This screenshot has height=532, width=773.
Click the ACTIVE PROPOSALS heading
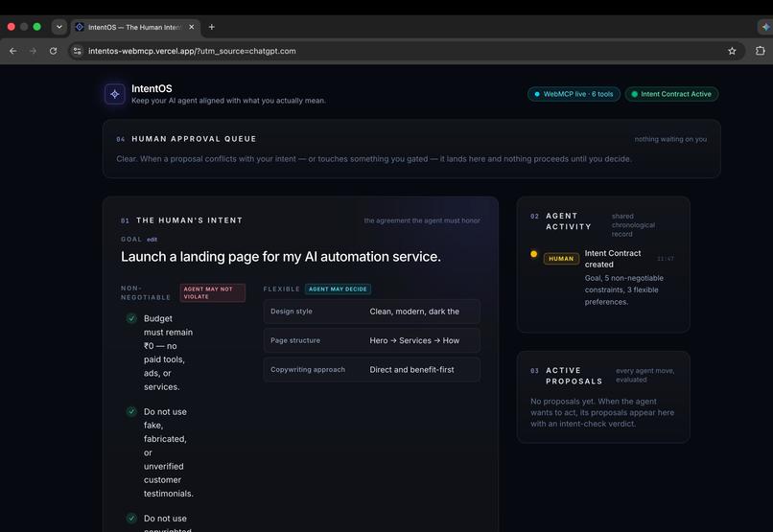574,376
